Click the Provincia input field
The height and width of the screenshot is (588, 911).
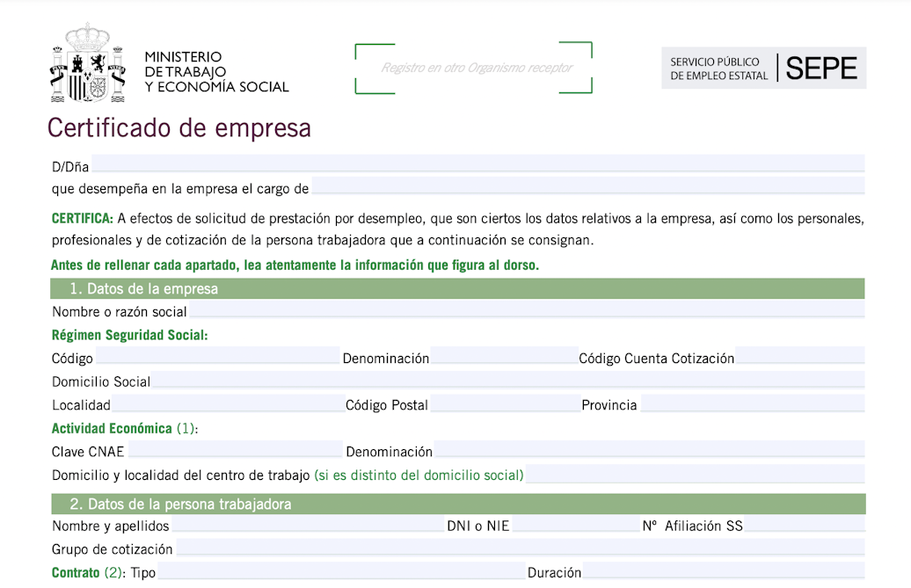pyautogui.click(x=753, y=403)
